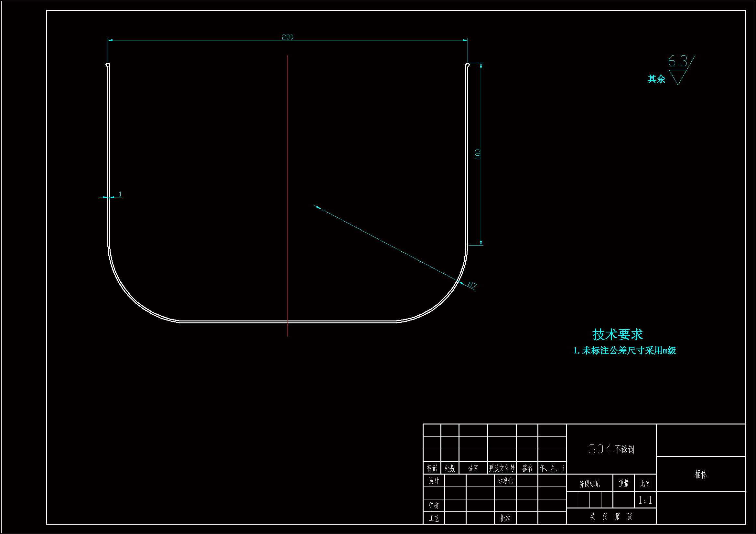
Task: Select the wall thickness dimension 1
Action: pyautogui.click(x=120, y=194)
